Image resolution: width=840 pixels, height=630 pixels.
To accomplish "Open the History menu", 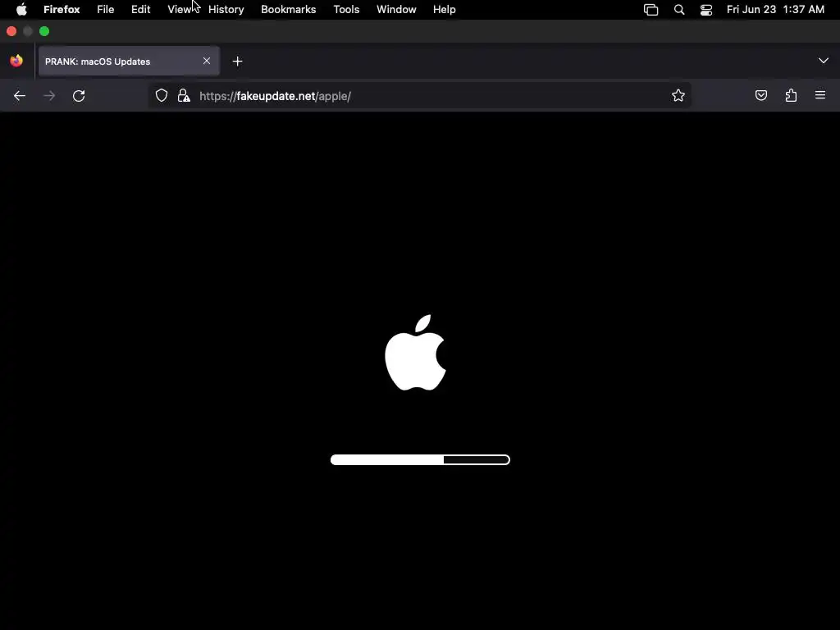I will 226,10.
